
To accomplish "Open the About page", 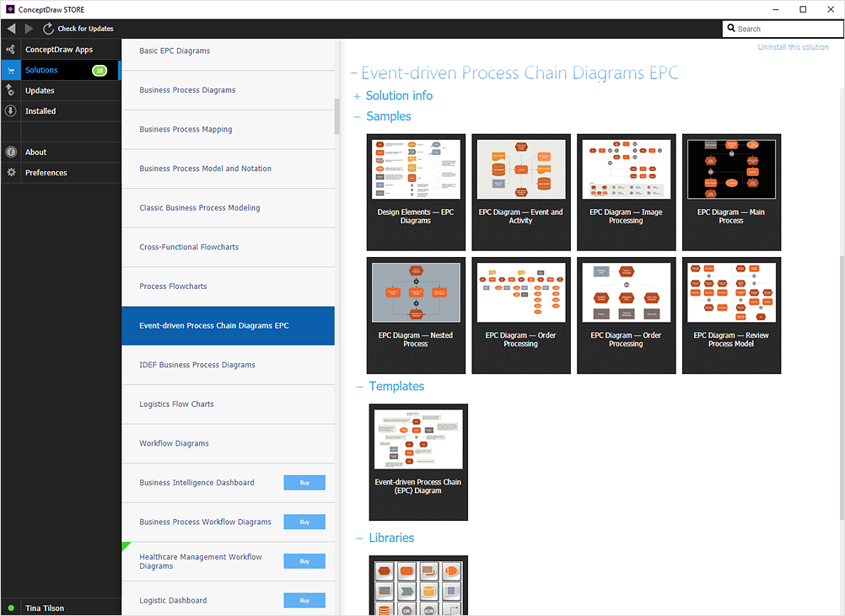I will tap(61, 152).
